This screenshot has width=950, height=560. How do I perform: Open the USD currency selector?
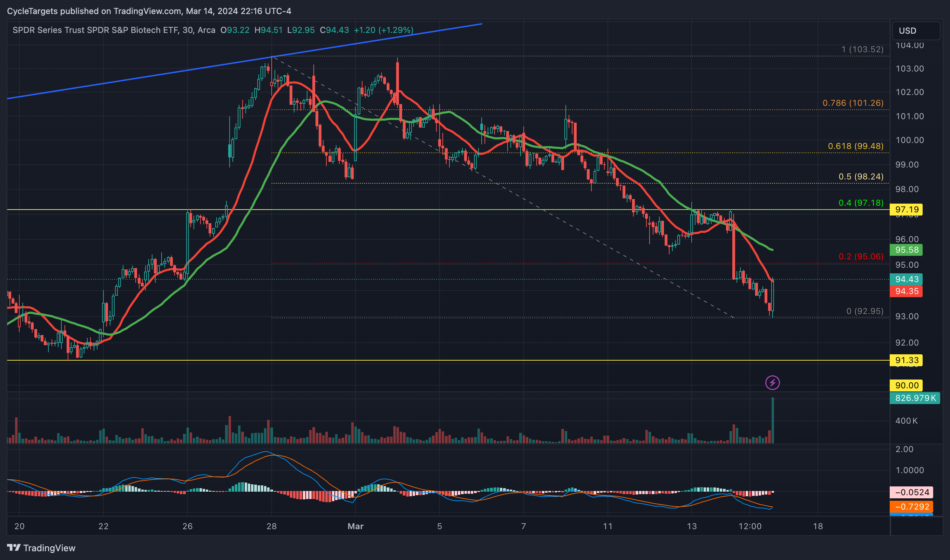point(916,30)
